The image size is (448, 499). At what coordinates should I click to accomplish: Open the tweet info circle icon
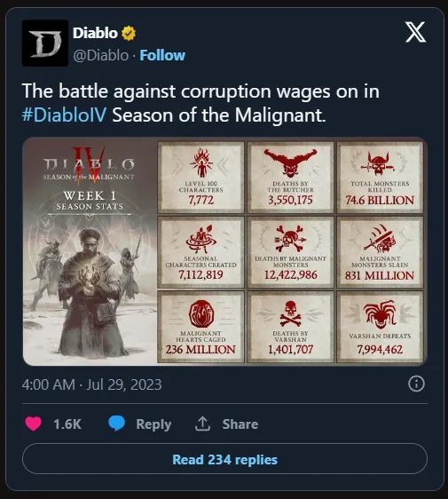click(x=416, y=384)
